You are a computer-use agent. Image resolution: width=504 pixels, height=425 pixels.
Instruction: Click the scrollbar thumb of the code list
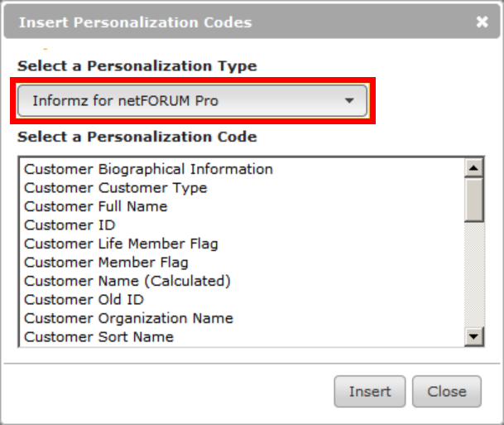(x=473, y=200)
